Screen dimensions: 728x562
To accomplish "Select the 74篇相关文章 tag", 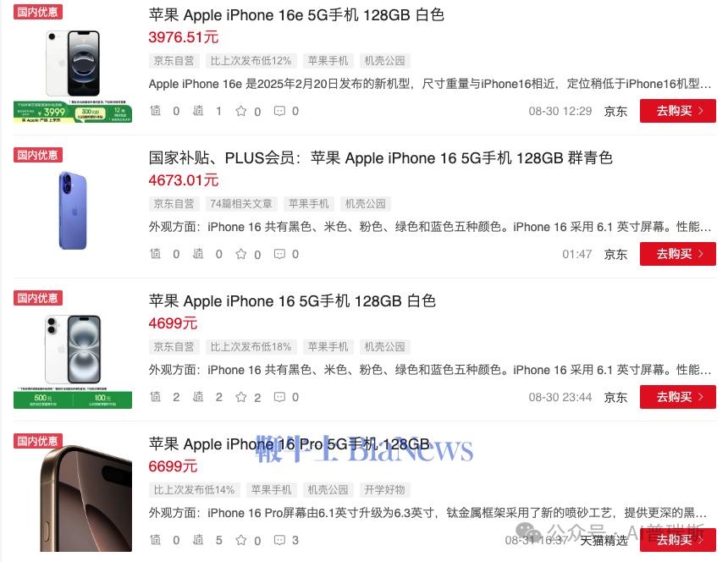I will point(241,204).
